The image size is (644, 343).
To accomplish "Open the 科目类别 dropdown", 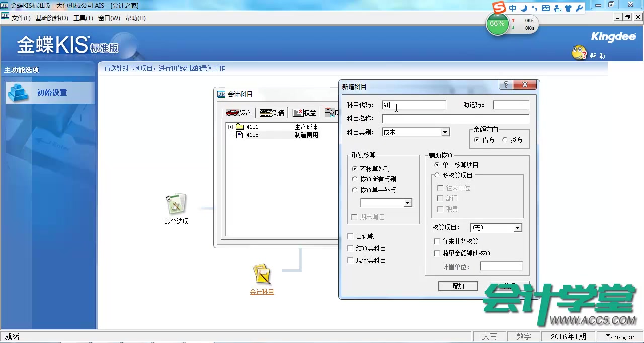I will (x=444, y=131).
